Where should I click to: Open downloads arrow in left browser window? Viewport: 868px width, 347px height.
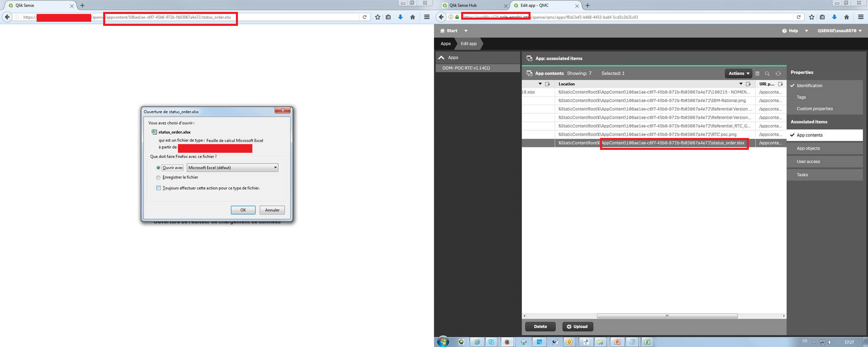pos(400,17)
